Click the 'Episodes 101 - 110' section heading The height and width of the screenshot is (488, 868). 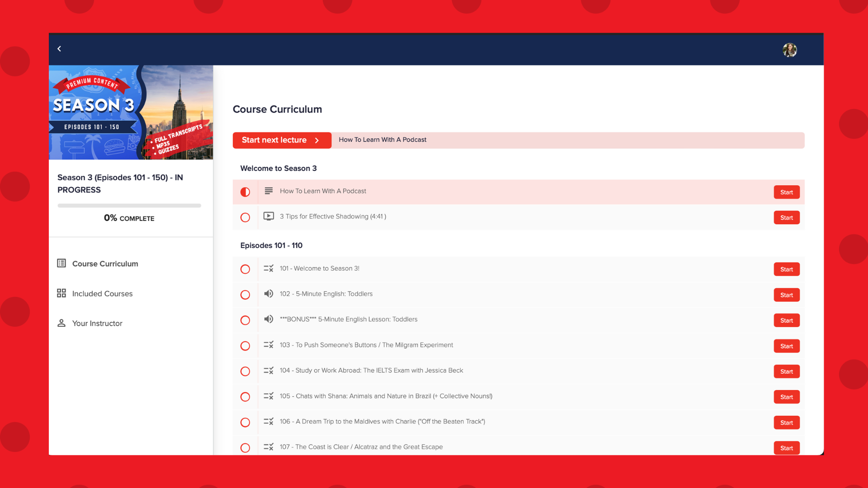coord(271,245)
